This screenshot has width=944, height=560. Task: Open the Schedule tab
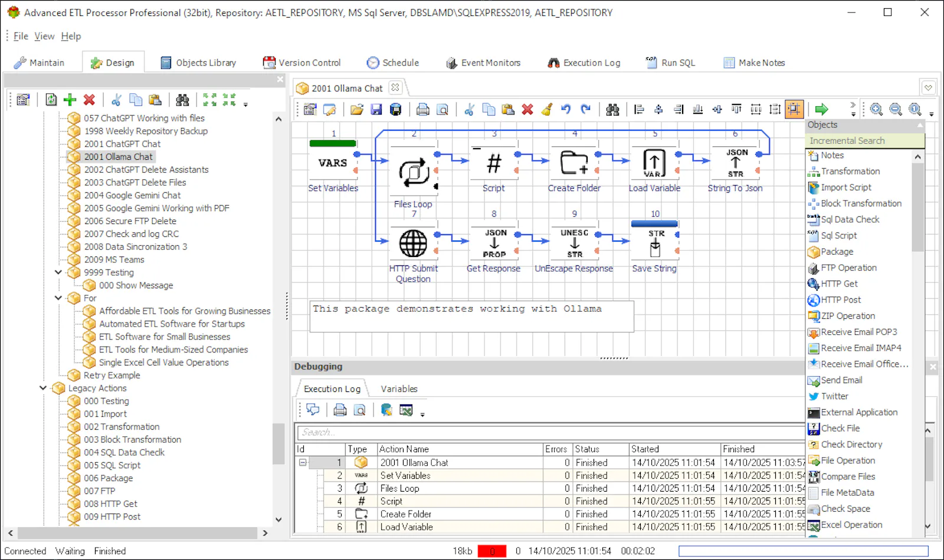[x=393, y=62]
